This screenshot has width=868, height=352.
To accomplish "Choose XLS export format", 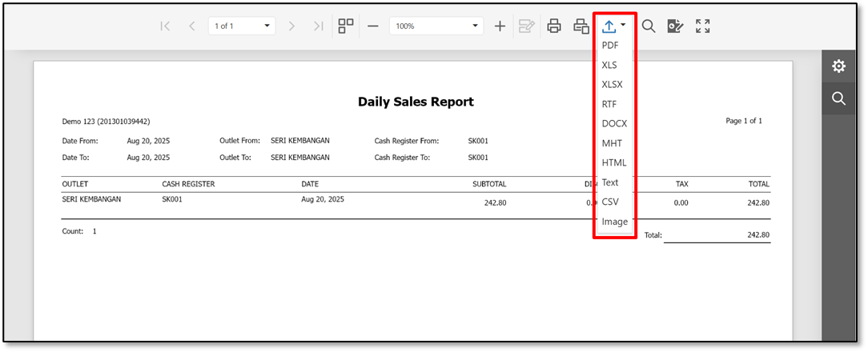I will pos(609,66).
